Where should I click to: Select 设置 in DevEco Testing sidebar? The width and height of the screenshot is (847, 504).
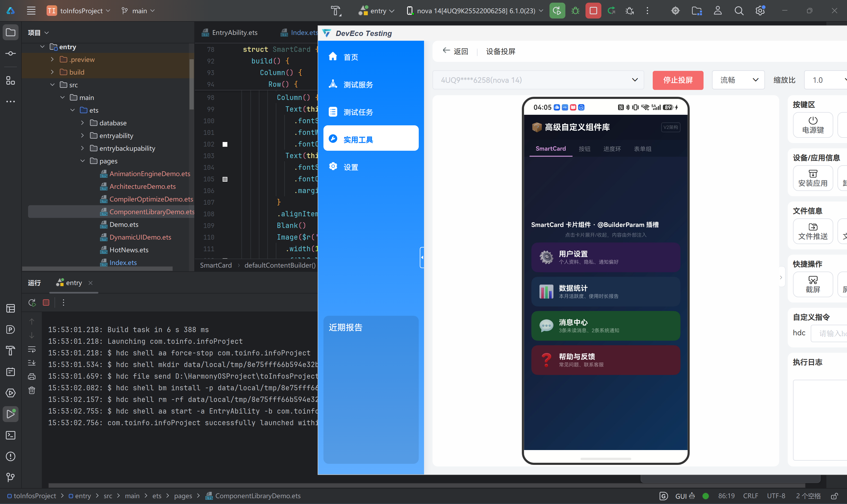coord(371,167)
